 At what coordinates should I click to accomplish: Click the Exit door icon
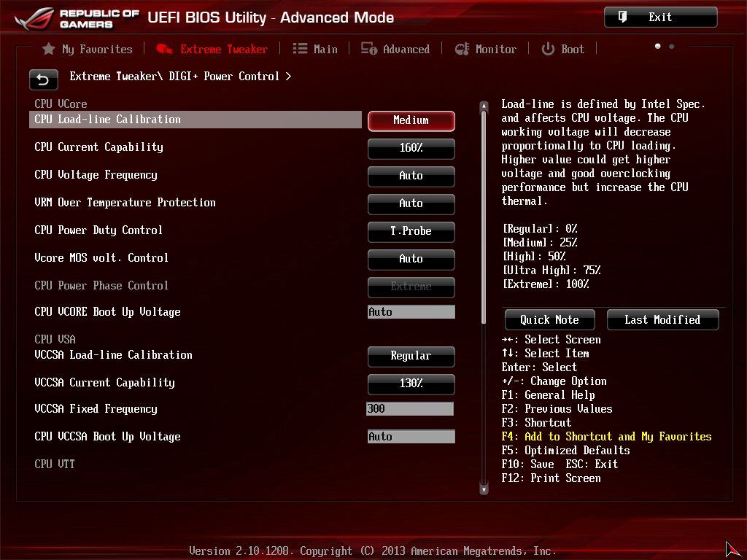click(622, 17)
